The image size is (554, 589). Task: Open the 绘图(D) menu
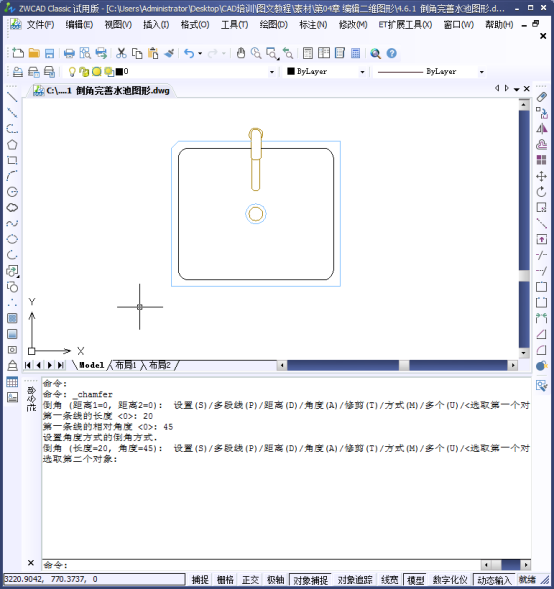(274, 25)
